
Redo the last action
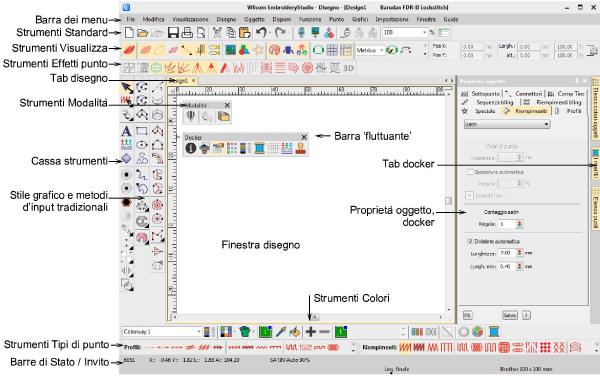click(x=280, y=33)
